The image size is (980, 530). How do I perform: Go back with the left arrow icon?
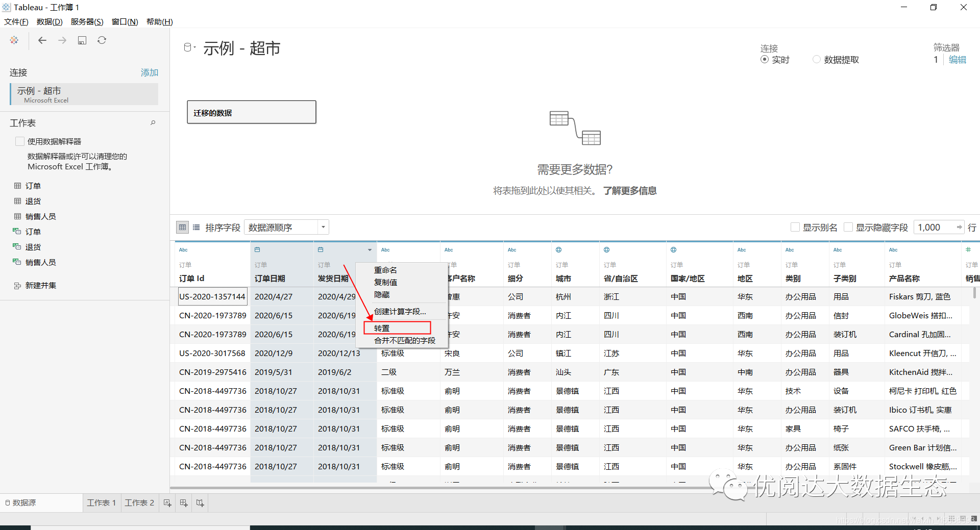tap(42, 40)
